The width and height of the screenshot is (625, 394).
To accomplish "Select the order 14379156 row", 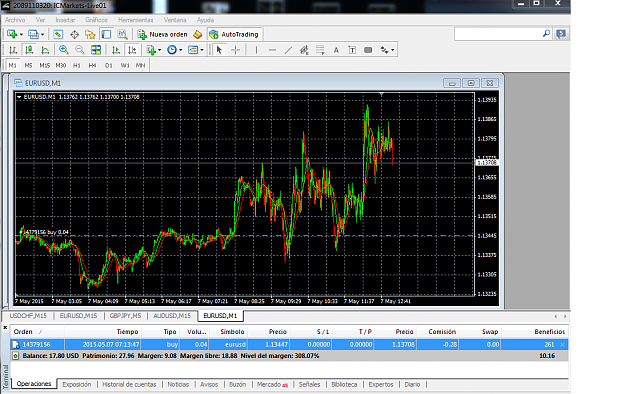I will pyautogui.click(x=289, y=345).
